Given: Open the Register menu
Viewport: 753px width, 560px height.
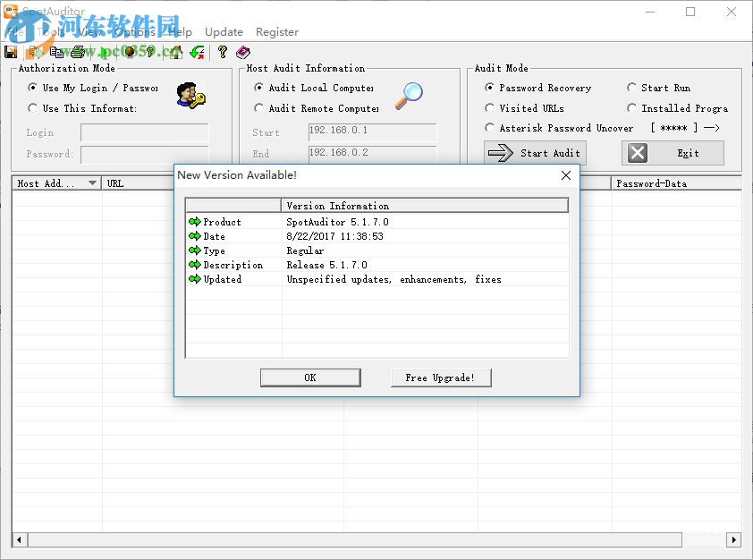Looking at the screenshot, I should 277,31.
